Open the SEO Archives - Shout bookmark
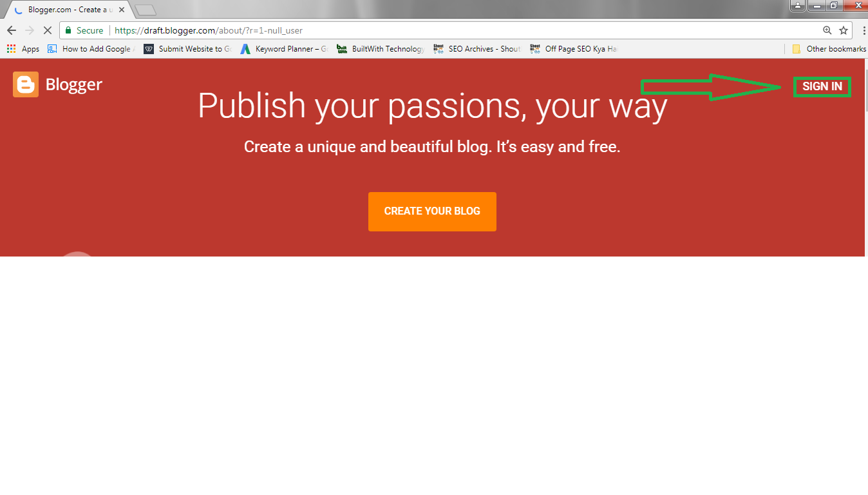Screen dimensions: 868x495 (x=477, y=49)
